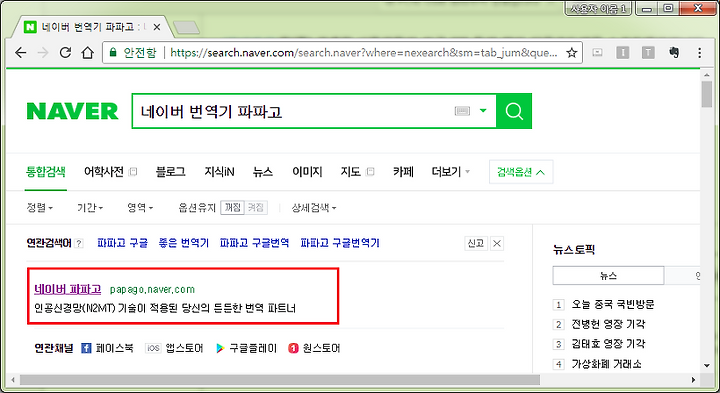
Task: Switch to the 지식iN tab
Action: (219, 172)
